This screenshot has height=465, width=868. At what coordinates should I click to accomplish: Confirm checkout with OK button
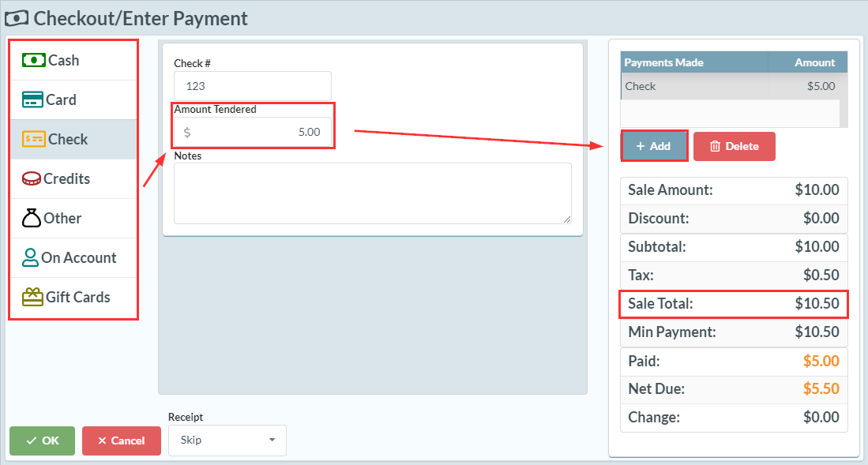coord(42,441)
